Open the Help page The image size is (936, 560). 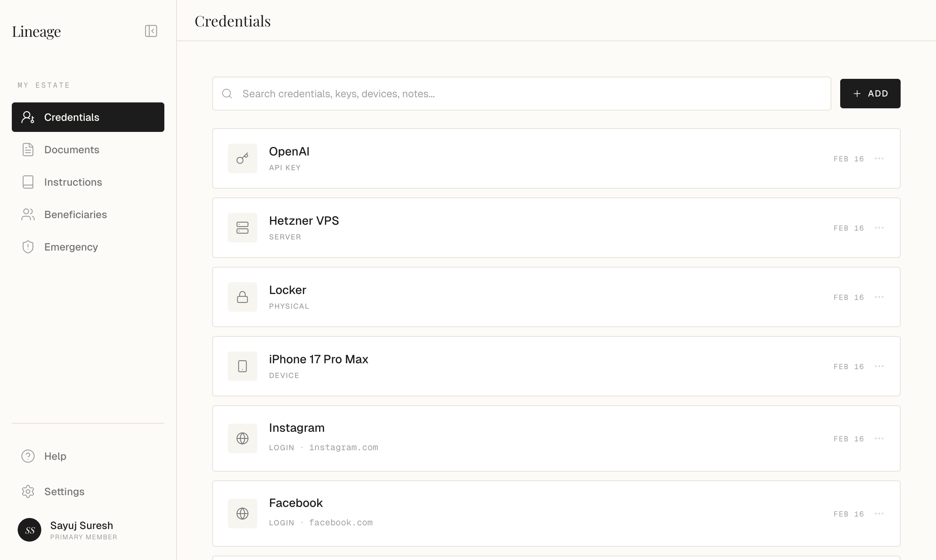pos(55,456)
